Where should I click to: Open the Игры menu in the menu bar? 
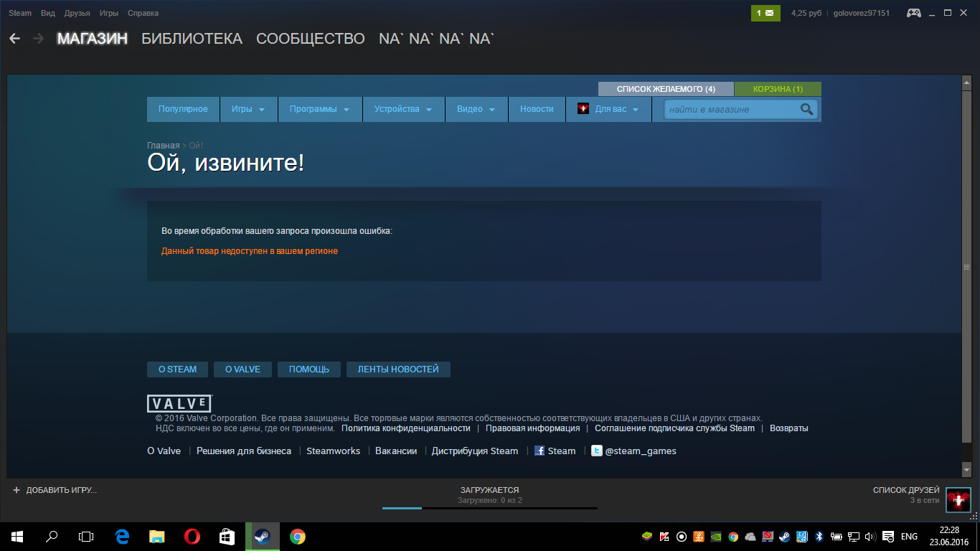click(x=109, y=13)
